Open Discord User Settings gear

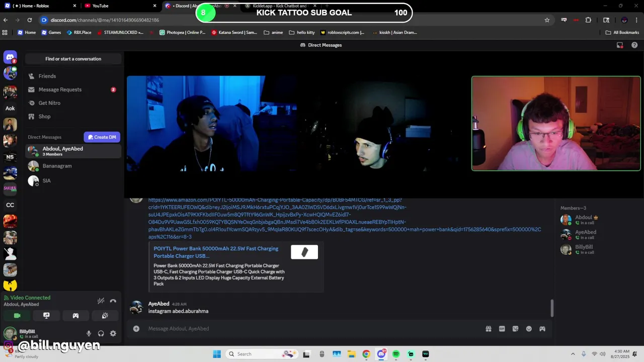[x=113, y=333]
